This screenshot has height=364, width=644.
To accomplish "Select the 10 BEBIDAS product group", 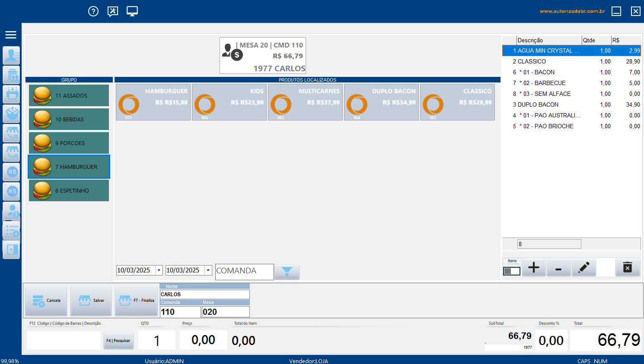I will [x=69, y=119].
